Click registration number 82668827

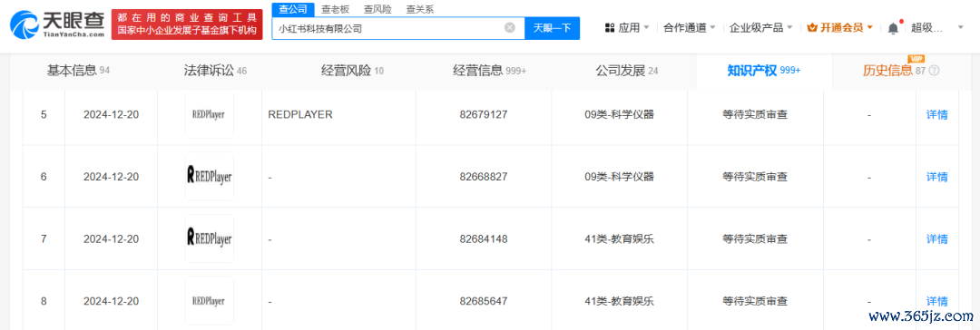tap(483, 177)
